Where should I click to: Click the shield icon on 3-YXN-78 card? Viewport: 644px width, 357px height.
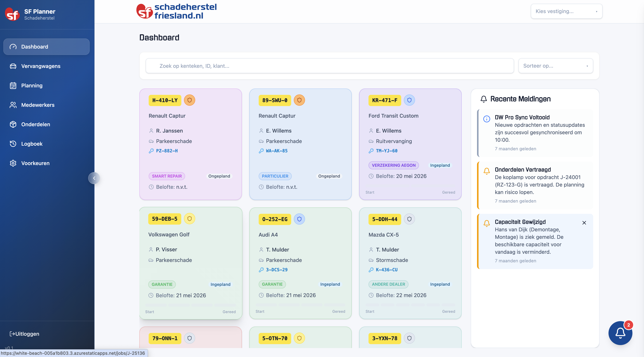409,338
